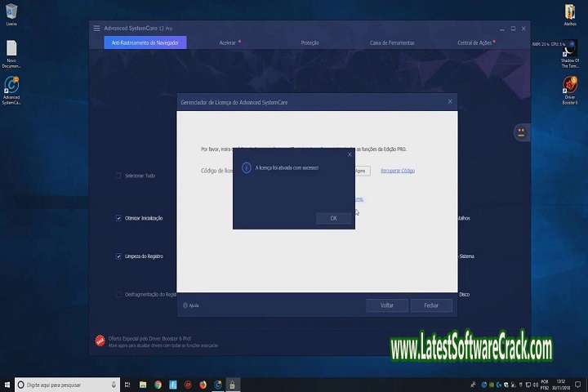Screen dimensions: 588x392
Task: Click the red Sale badge icon
Action: tap(100, 341)
